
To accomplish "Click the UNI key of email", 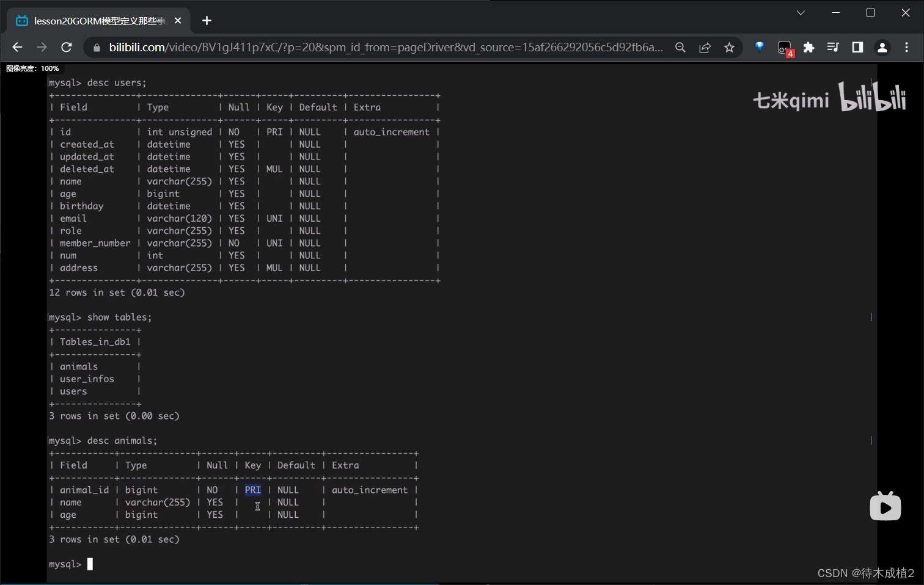I will click(274, 219).
